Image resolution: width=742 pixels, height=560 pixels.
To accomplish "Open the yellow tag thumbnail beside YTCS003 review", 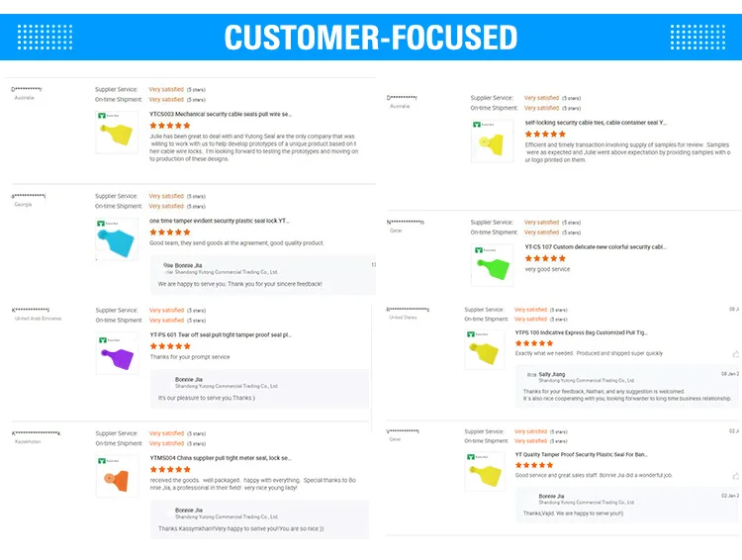I will tap(117, 132).
